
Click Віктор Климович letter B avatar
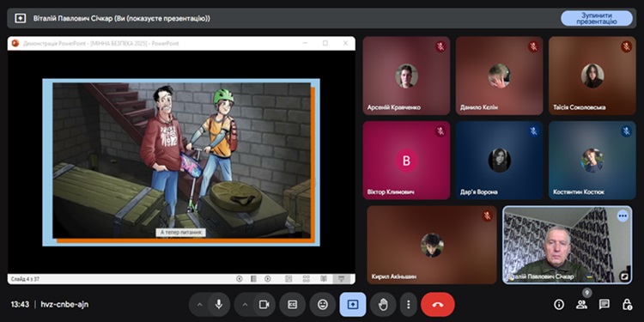[x=406, y=161]
